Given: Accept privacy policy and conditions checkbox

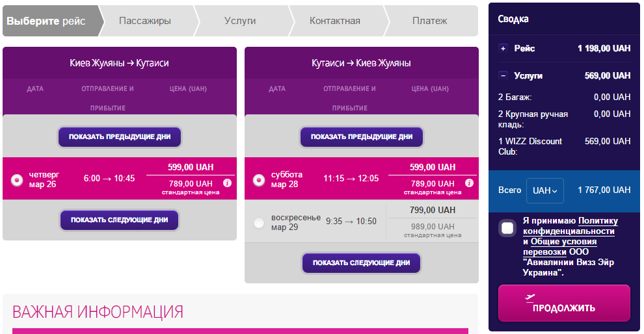Looking at the screenshot, I should point(508,228).
